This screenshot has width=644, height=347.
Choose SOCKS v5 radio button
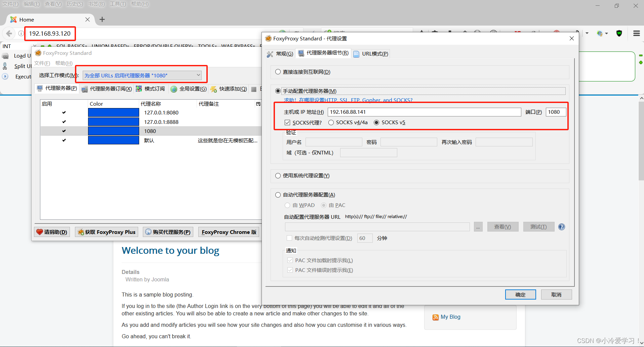(x=376, y=123)
